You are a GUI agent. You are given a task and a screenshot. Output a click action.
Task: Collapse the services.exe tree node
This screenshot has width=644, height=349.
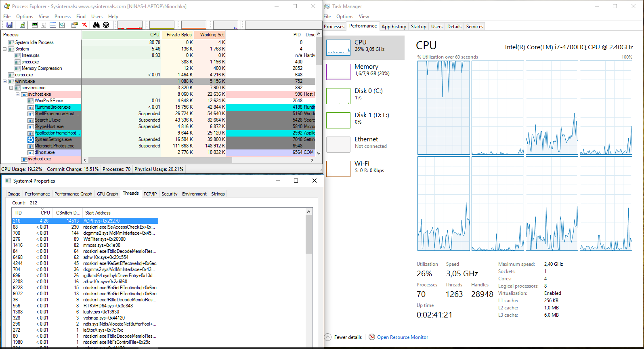11,88
